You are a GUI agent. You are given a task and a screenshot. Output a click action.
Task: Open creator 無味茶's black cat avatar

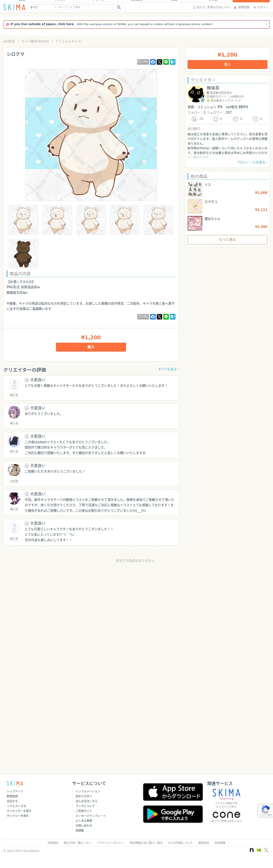(196, 94)
